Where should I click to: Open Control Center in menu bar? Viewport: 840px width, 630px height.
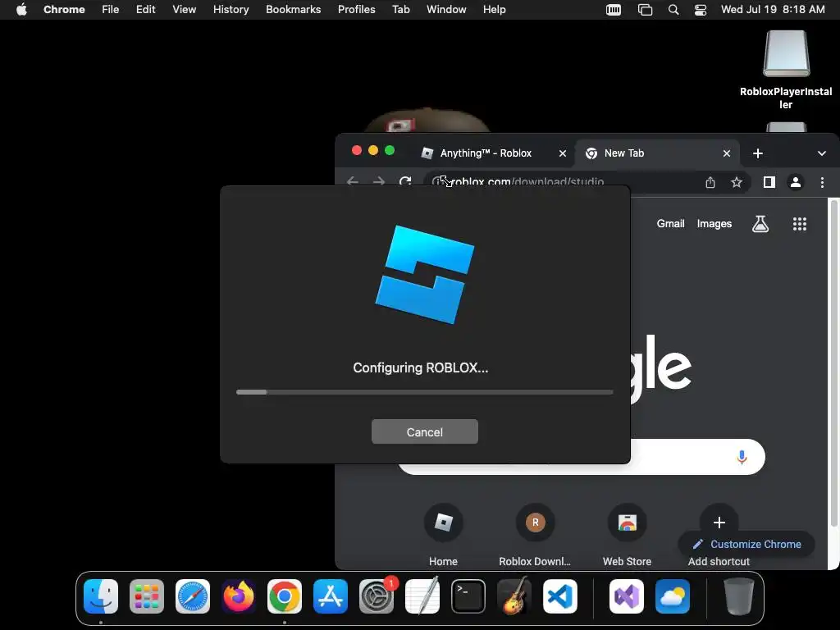701,10
